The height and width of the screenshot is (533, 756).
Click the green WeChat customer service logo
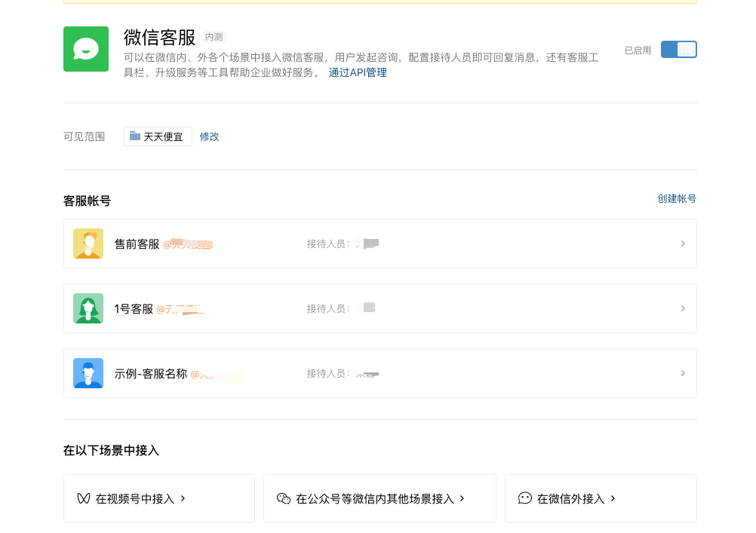click(x=86, y=49)
